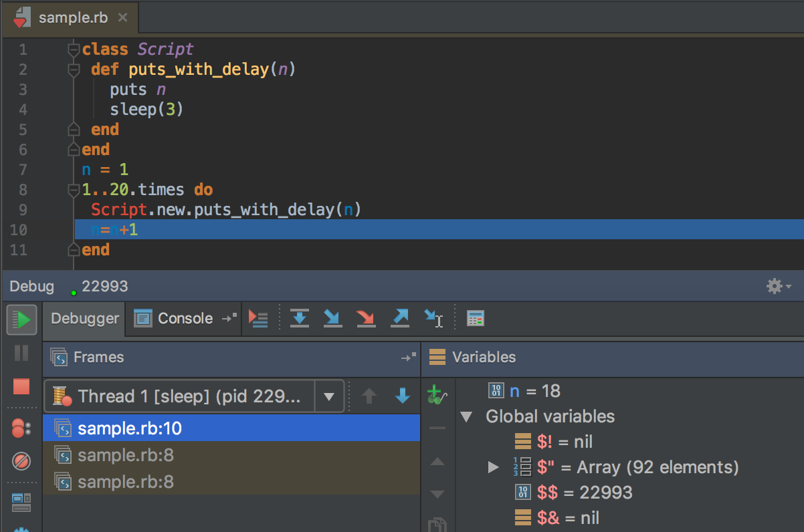Close the sample.rb editor tab
804x532 pixels.
[x=122, y=17]
